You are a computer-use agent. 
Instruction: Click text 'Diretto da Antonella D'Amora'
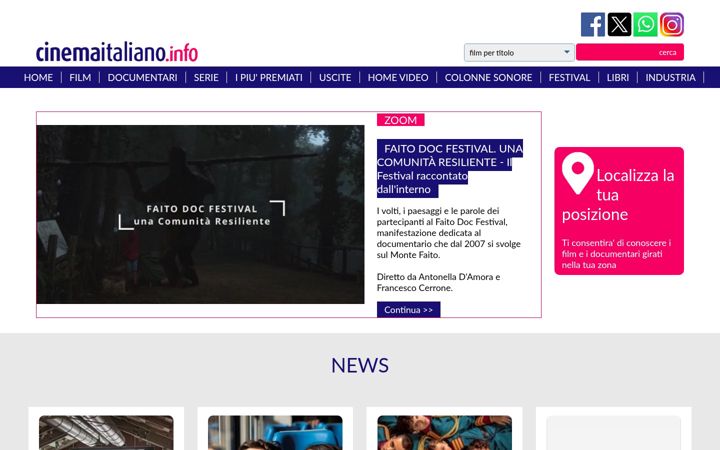click(x=439, y=282)
